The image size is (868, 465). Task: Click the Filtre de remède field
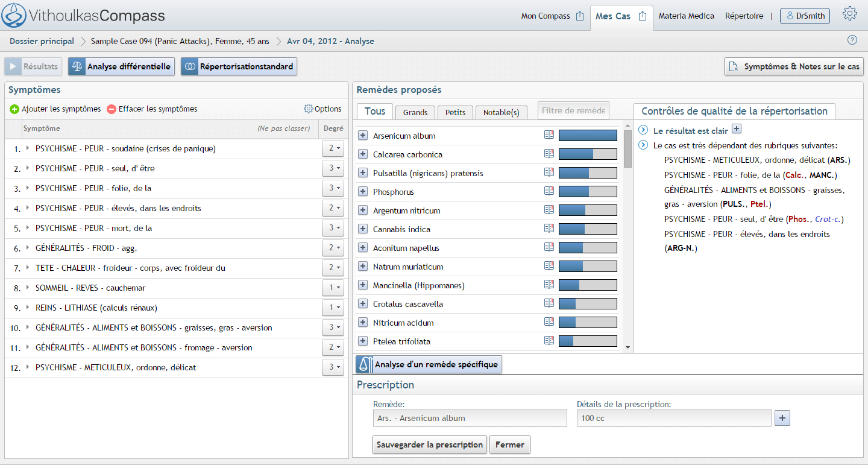573,110
